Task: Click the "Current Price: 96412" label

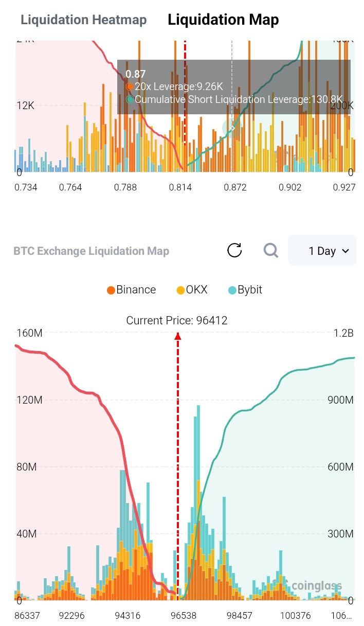Action: point(177,321)
